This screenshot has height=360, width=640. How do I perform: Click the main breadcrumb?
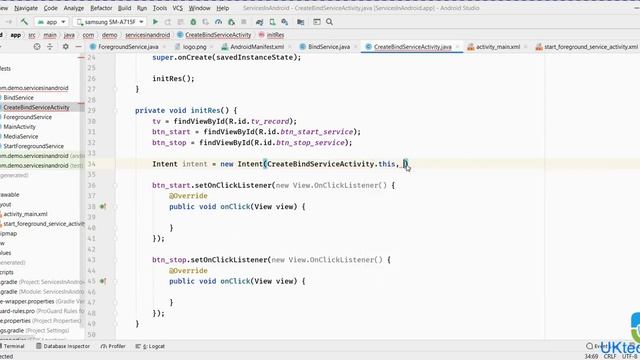coord(50,35)
